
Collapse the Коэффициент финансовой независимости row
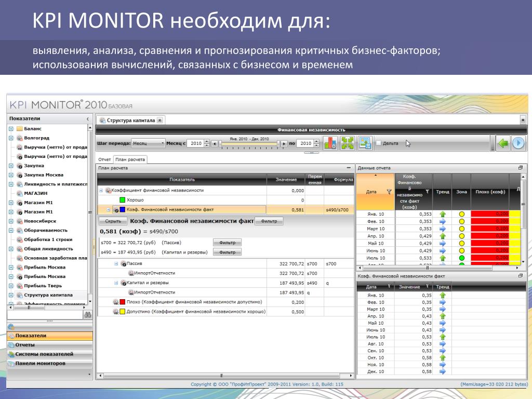click(101, 191)
